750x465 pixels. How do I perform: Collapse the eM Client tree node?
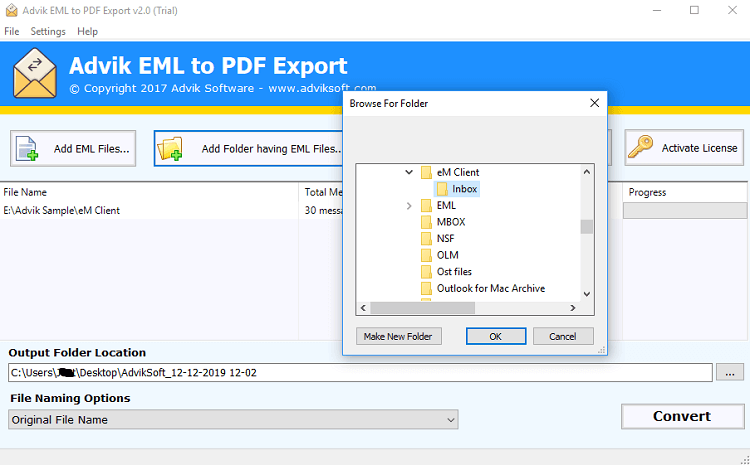click(x=409, y=172)
